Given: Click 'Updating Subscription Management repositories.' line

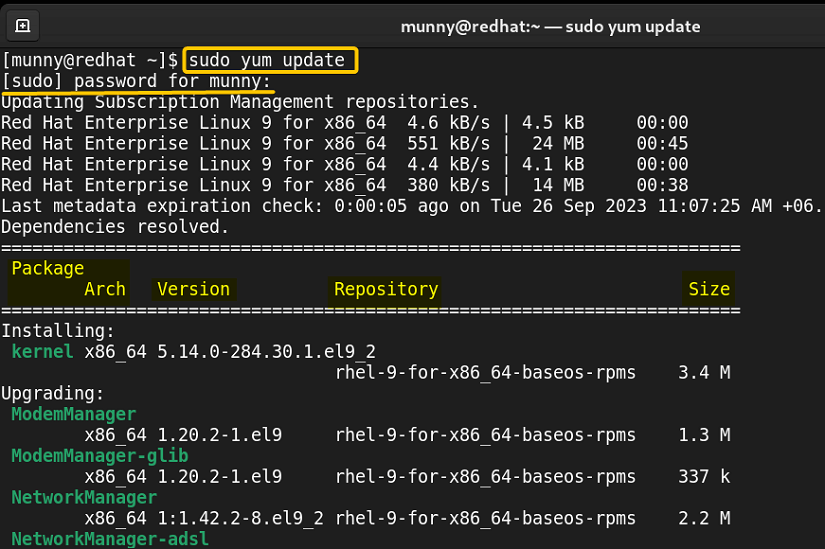Looking at the screenshot, I should (240, 102).
